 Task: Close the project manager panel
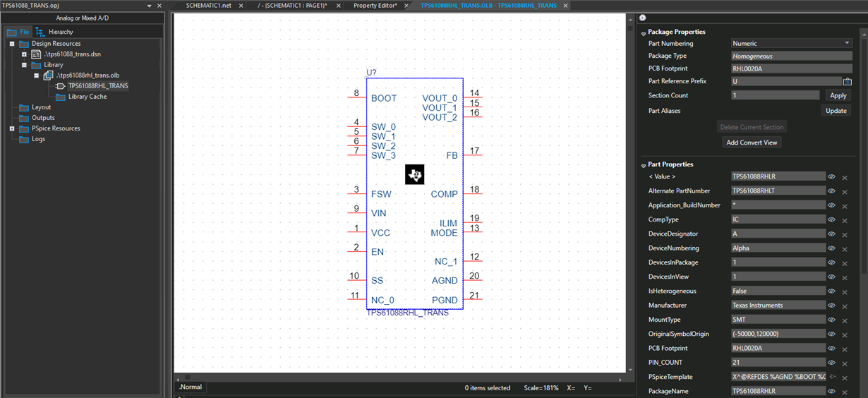(159, 6)
